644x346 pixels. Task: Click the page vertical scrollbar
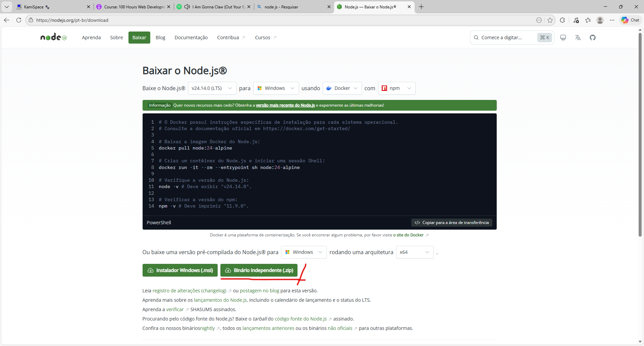640,134
